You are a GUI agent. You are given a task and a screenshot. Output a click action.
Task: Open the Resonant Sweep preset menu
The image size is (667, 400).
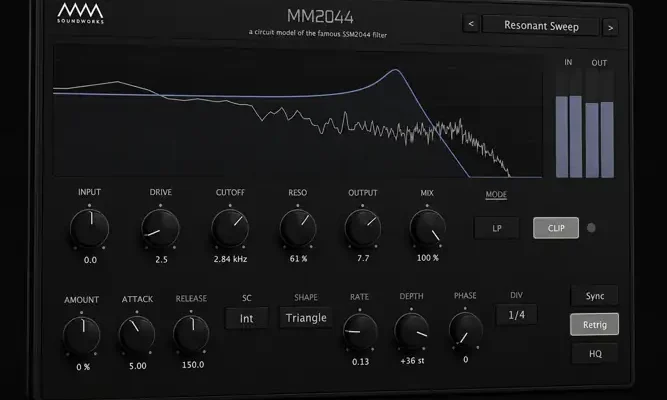pos(541,26)
